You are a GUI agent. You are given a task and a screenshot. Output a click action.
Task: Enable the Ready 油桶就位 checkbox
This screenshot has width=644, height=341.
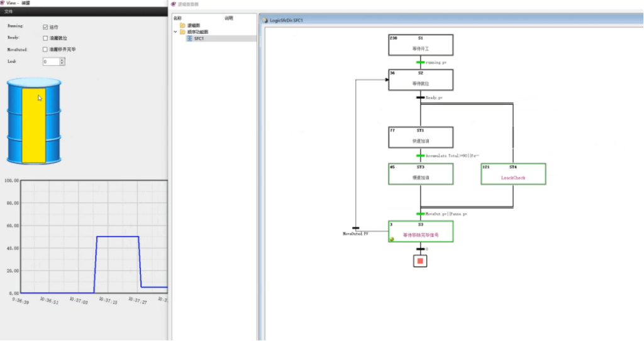click(x=45, y=38)
